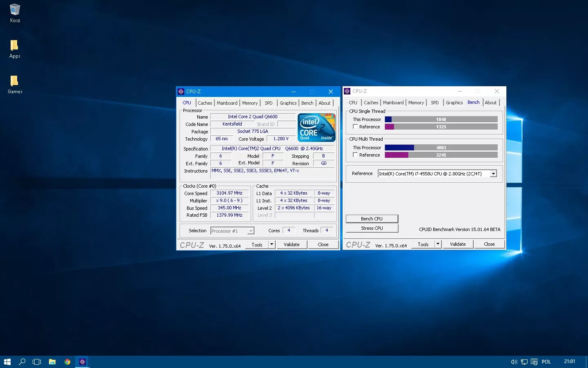Select CPU-Z taskbar icon
The height and width of the screenshot is (368, 588).
click(x=82, y=362)
